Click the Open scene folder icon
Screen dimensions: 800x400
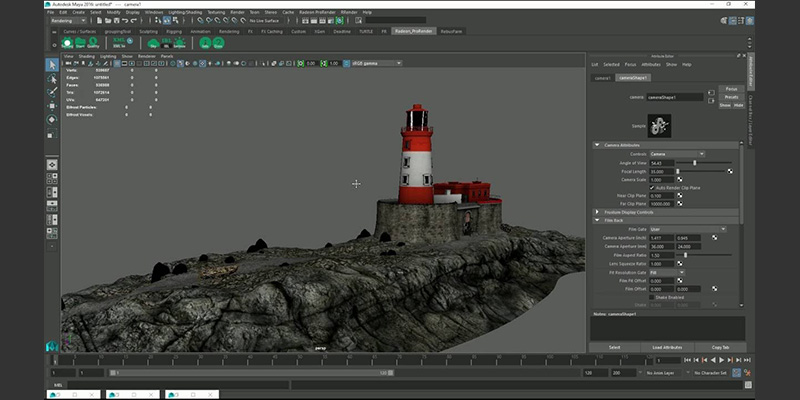point(108,20)
